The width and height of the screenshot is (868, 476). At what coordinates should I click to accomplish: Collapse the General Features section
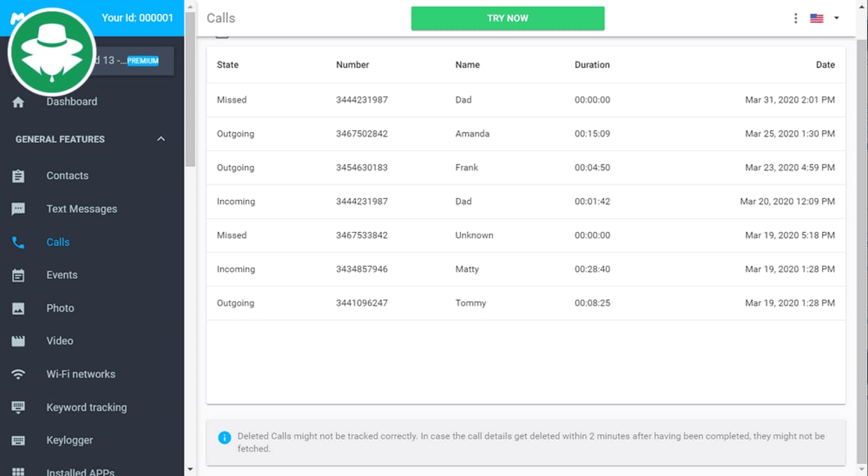click(x=161, y=139)
